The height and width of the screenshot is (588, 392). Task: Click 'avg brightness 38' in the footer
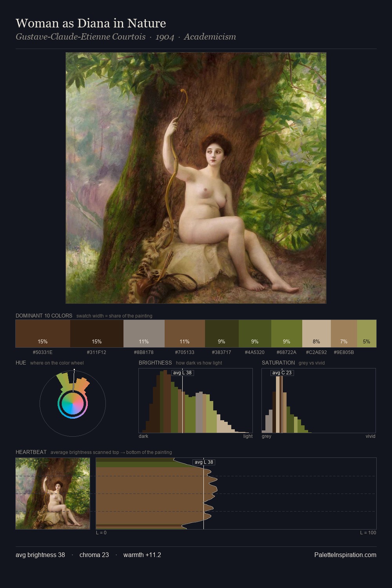[x=40, y=555]
